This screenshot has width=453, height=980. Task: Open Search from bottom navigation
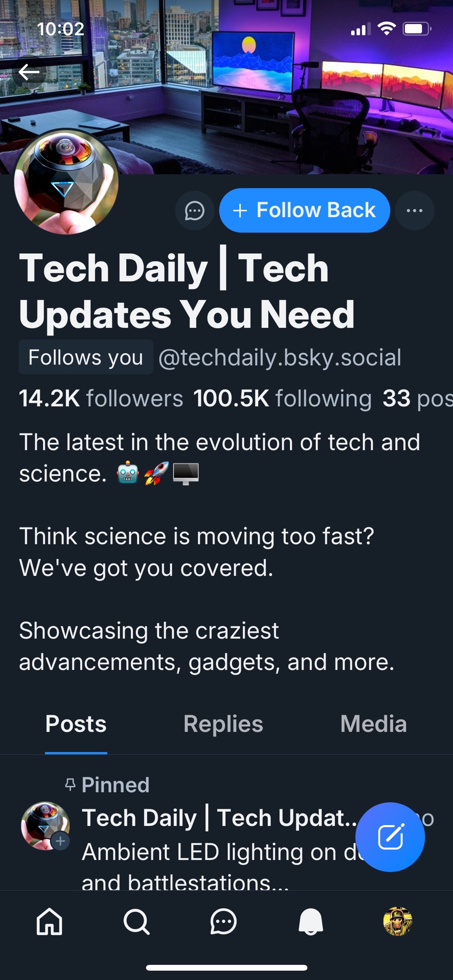pos(136,921)
